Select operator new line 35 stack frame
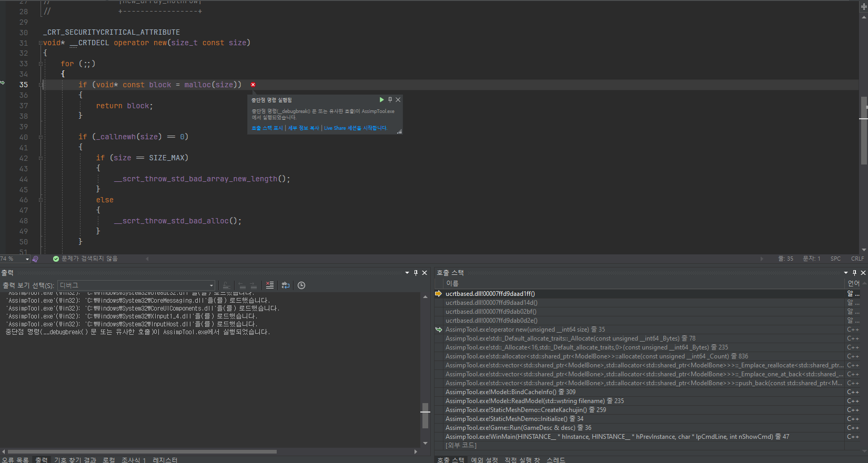 coord(644,330)
